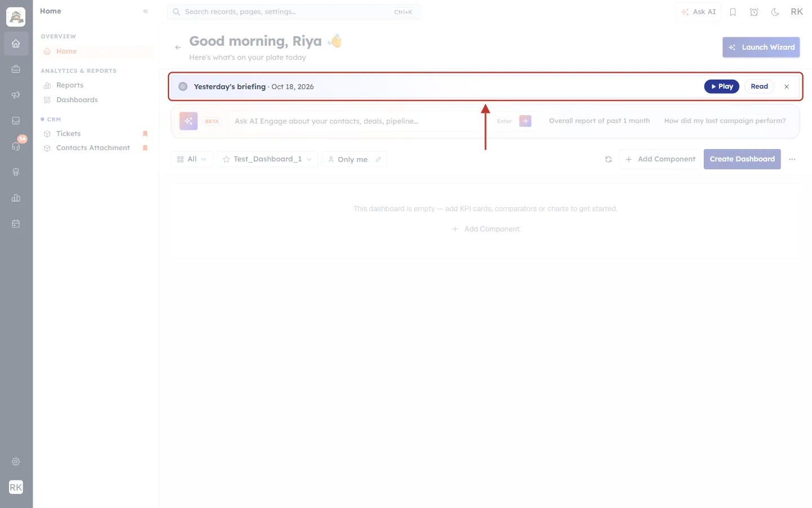
Task: Open the calendar icon in left rail
Action: pos(16,224)
